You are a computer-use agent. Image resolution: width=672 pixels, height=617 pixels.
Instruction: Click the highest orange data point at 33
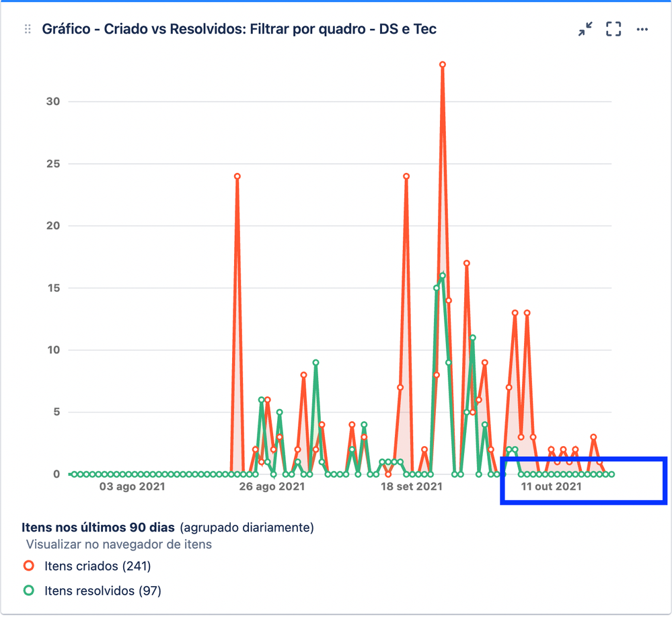tap(443, 65)
